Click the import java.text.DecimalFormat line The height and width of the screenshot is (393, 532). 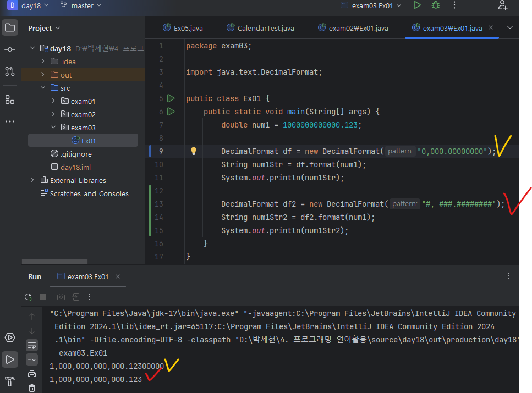point(254,72)
